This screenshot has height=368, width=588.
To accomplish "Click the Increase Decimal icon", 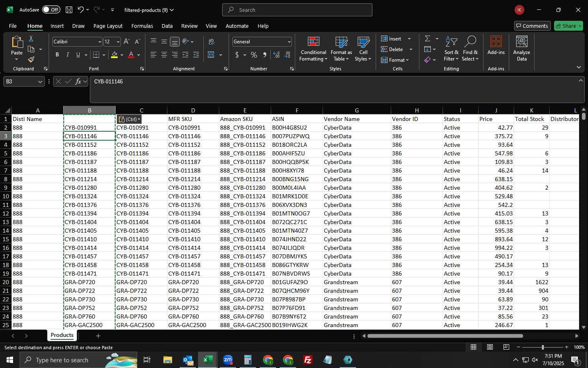I will click(276, 55).
